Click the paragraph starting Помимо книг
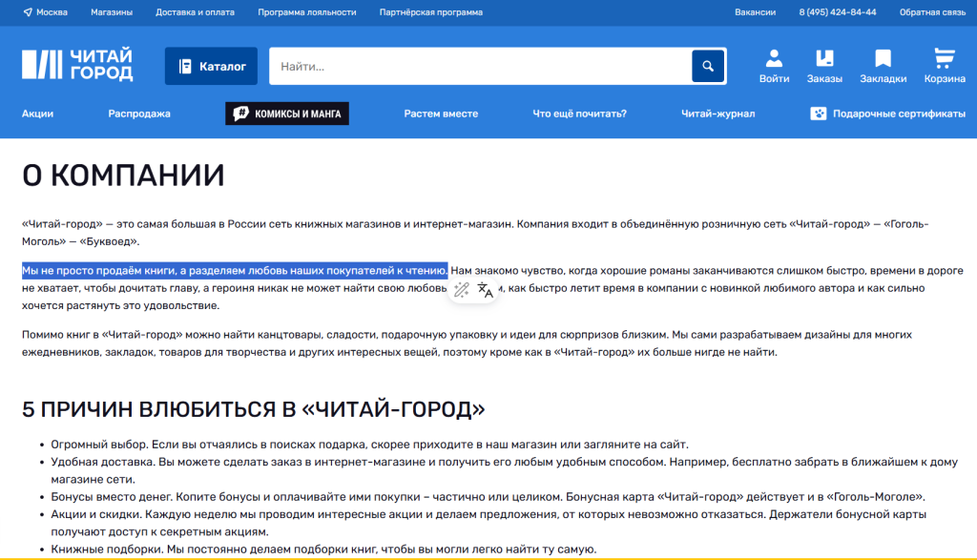977x560 pixels. pyautogui.click(x=467, y=343)
